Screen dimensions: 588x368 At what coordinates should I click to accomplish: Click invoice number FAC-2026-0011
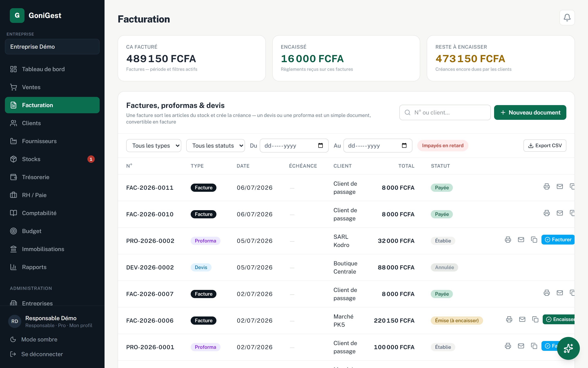150,188
